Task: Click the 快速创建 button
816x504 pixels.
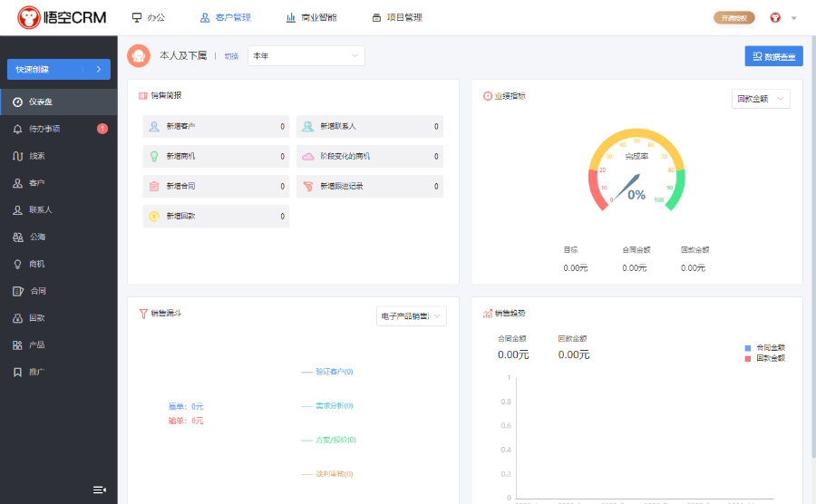Action: pyautogui.click(x=58, y=69)
